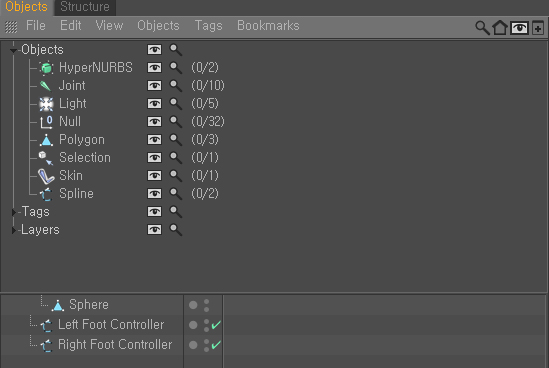Expand the Layers tree group

tap(14, 230)
